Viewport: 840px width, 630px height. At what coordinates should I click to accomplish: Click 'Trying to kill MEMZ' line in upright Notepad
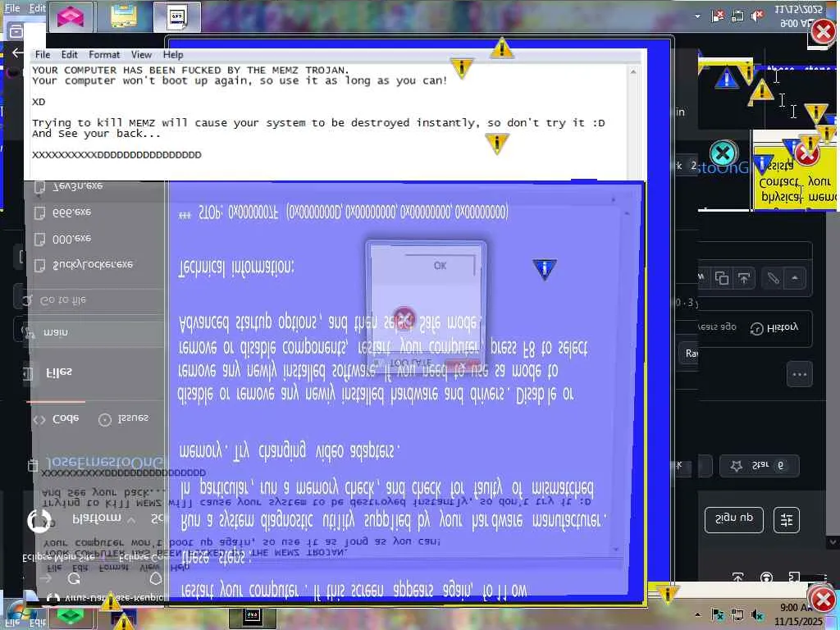point(318,123)
